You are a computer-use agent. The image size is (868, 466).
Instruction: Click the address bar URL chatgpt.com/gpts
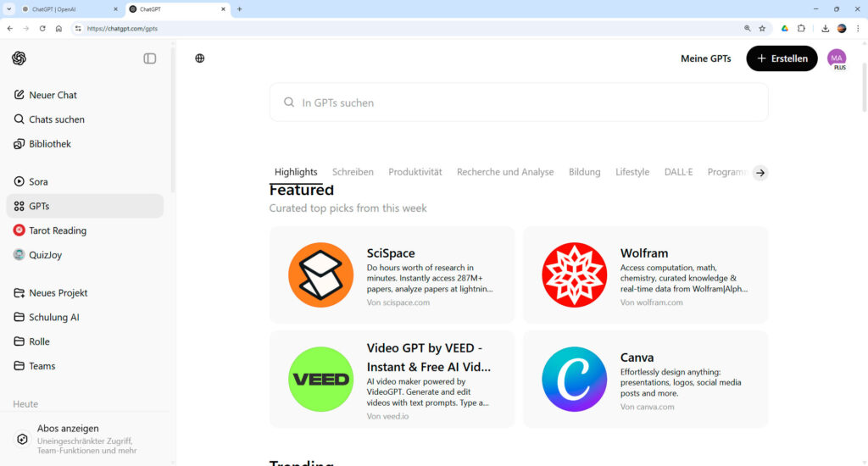(122, 28)
